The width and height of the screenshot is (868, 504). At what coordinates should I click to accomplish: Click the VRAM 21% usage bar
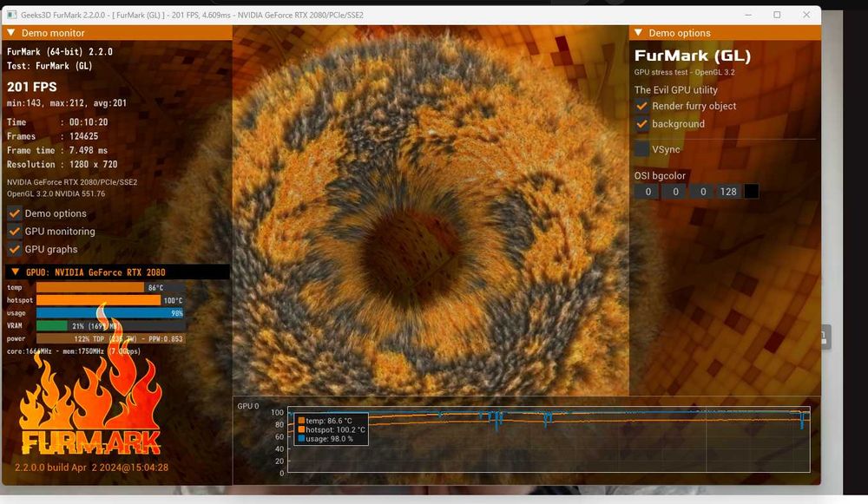click(109, 326)
